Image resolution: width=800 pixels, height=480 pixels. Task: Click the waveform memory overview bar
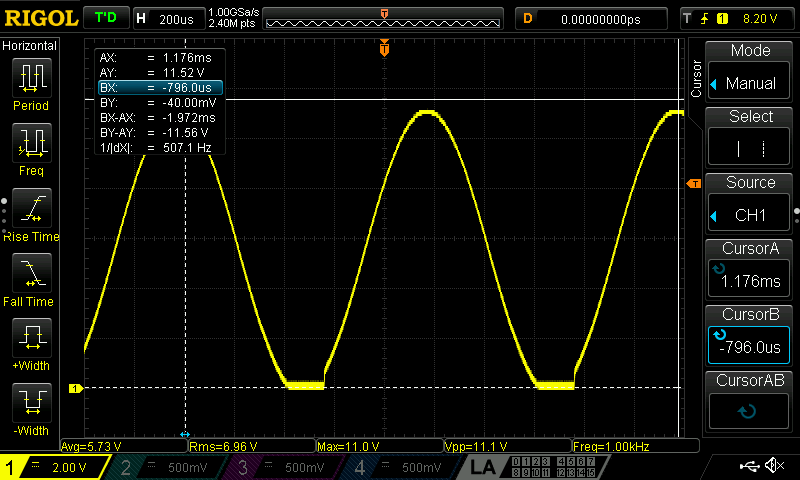click(x=383, y=19)
